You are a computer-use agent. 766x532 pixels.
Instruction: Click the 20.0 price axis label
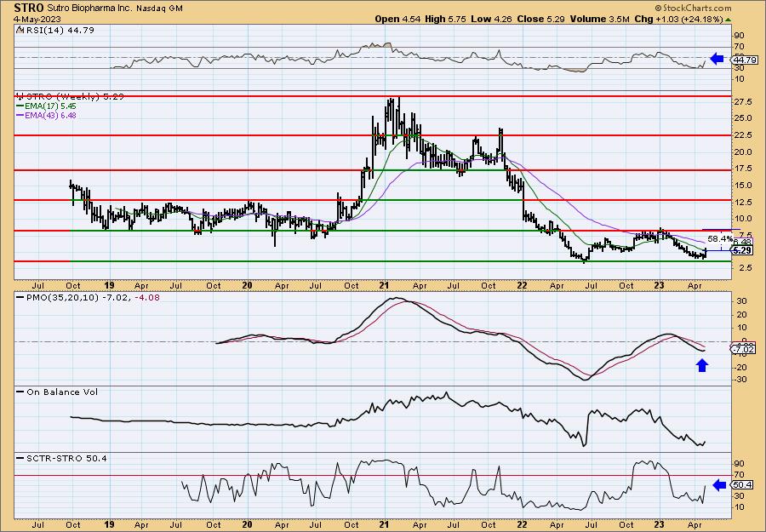click(x=742, y=152)
